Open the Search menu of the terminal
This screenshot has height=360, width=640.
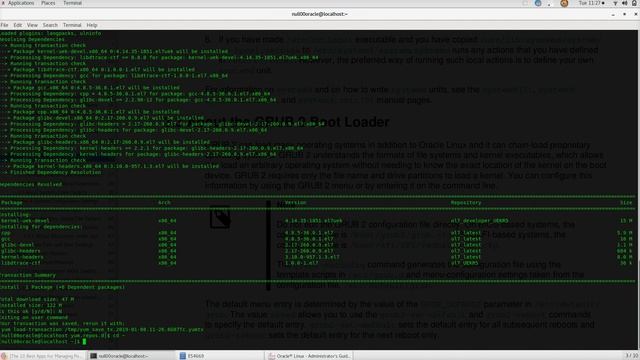(x=50, y=25)
